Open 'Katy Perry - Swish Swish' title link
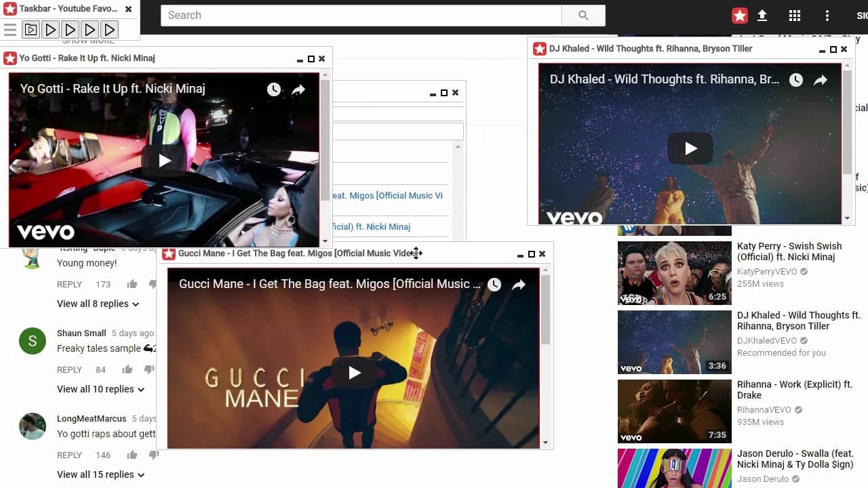This screenshot has width=868, height=488. click(789, 251)
